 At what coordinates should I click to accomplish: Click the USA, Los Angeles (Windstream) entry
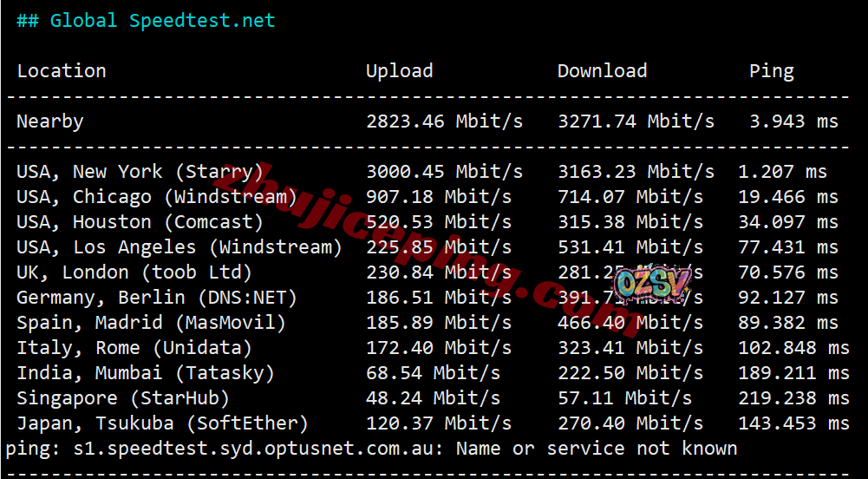coord(179,247)
